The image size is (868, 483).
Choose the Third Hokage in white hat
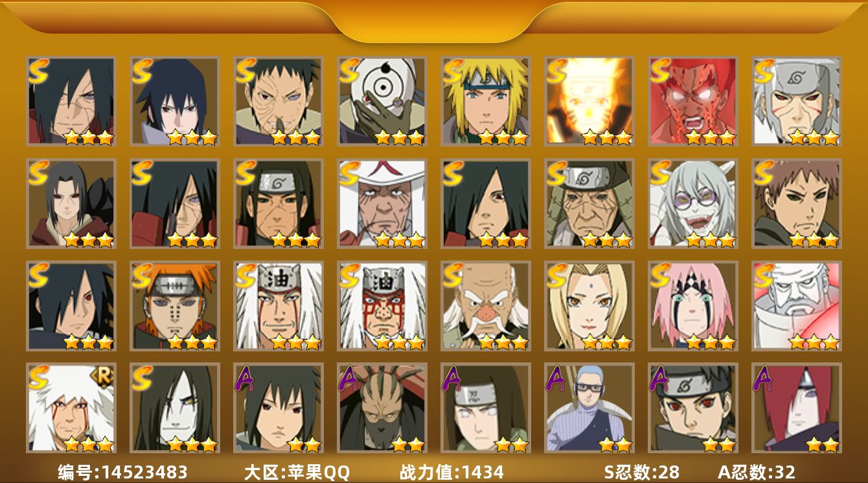382,204
